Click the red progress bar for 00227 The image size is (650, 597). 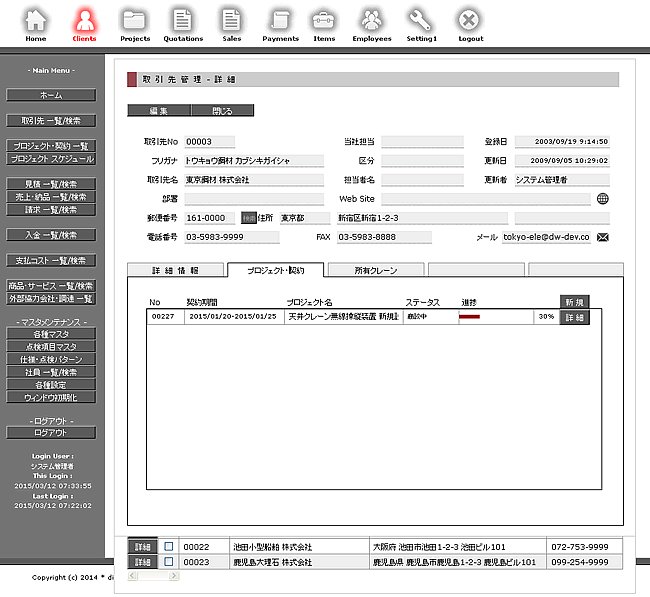pyautogui.click(x=469, y=317)
